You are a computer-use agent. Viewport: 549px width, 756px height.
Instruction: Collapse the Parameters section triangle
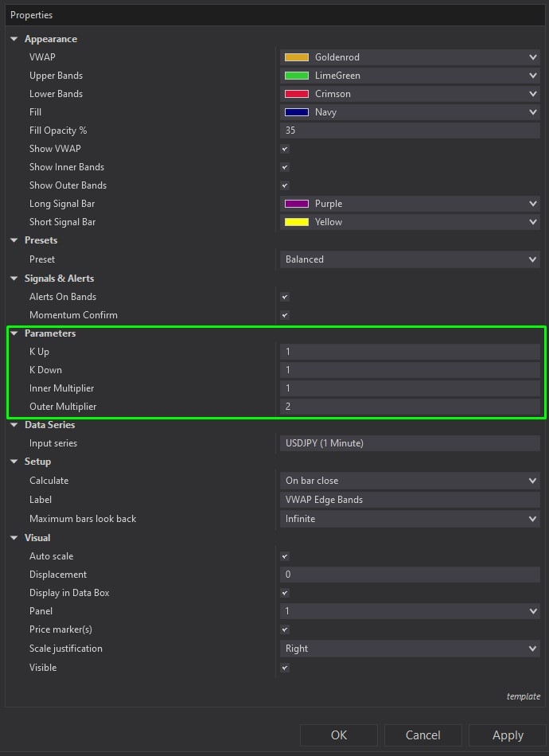14,333
